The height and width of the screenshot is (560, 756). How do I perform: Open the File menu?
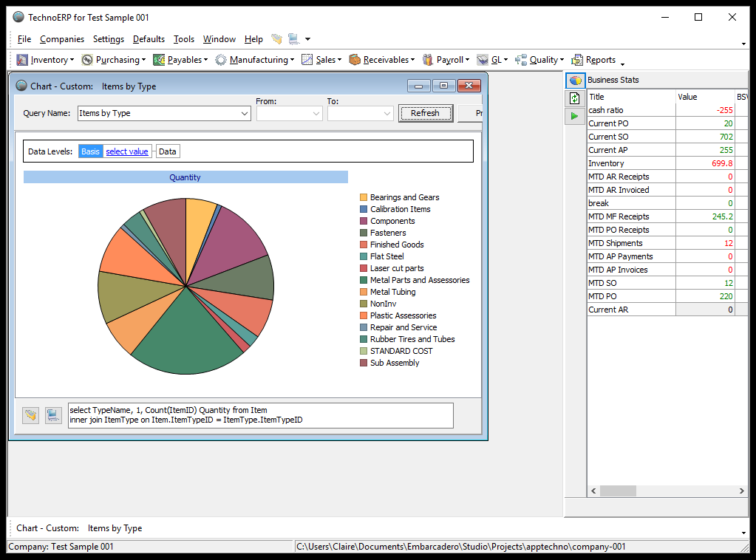[24, 39]
